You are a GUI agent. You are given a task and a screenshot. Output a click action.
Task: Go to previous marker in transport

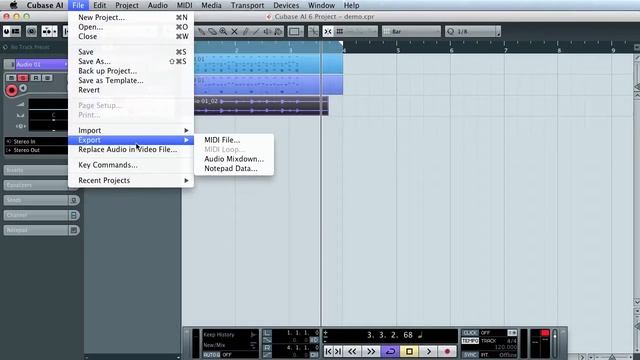pos(329,351)
